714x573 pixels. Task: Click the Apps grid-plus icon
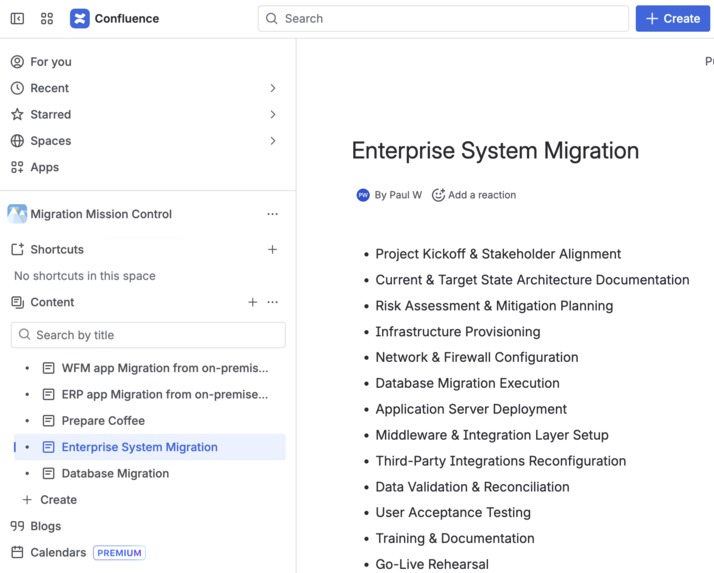click(17, 167)
